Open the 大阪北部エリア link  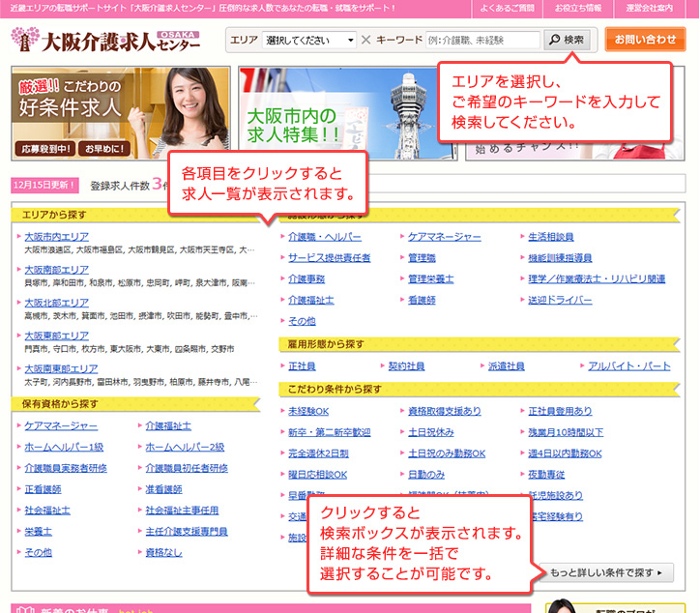[56, 303]
